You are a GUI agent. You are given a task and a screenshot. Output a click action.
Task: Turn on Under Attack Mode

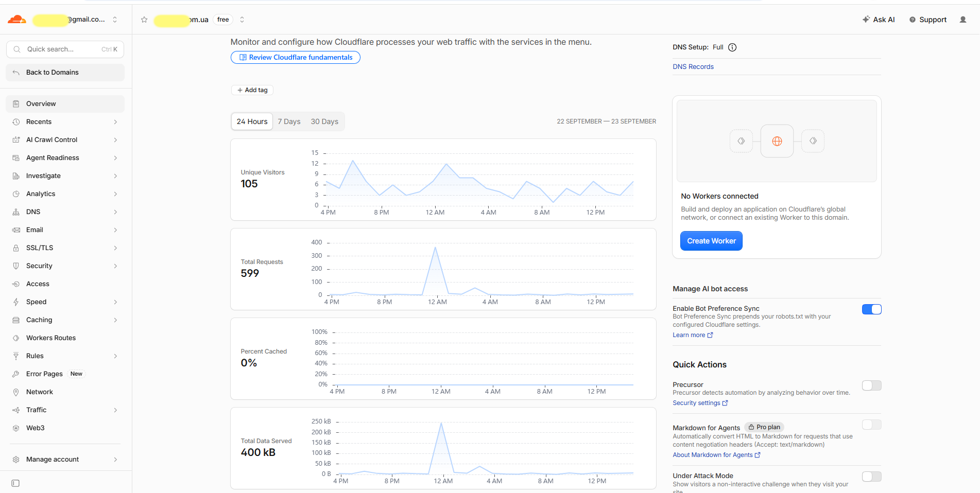(872, 477)
